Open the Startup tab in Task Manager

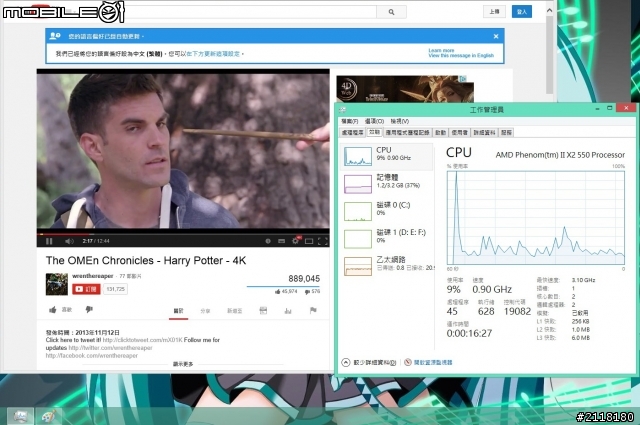[440, 132]
